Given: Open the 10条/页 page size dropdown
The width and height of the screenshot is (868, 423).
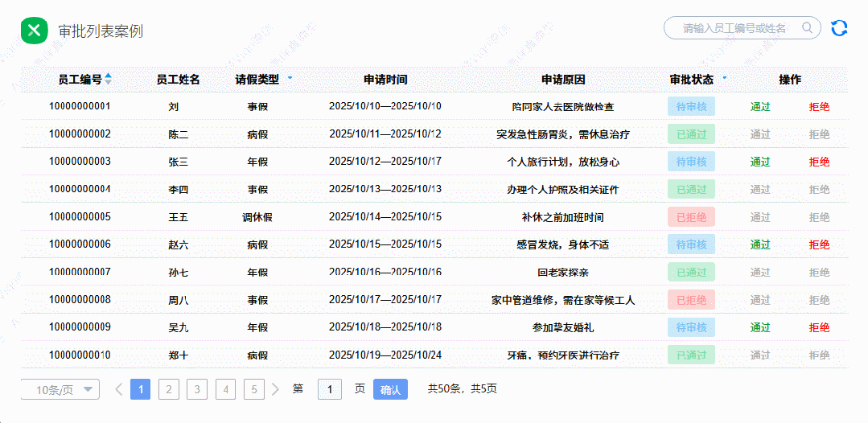Looking at the screenshot, I should [60, 390].
